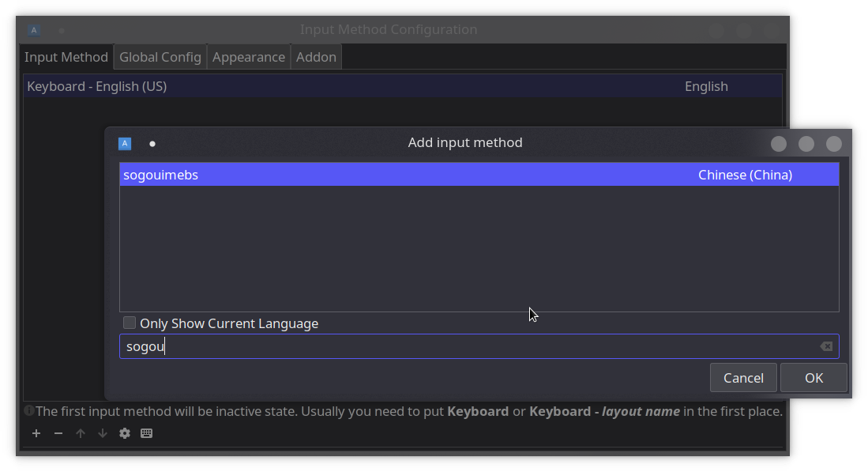Confirm with the OK button
This screenshot has height=472, width=868.
814,378
